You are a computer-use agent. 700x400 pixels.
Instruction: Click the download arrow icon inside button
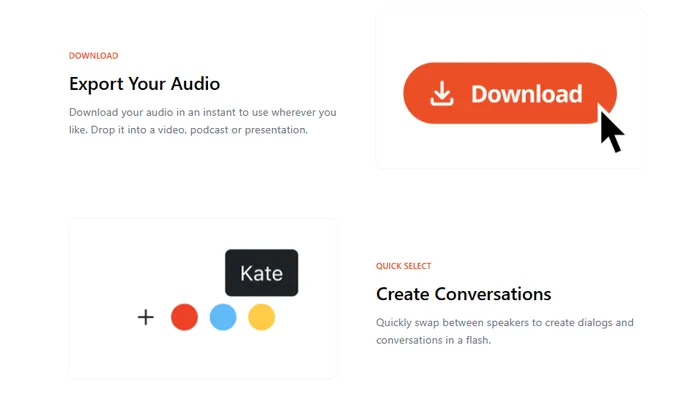click(x=441, y=94)
